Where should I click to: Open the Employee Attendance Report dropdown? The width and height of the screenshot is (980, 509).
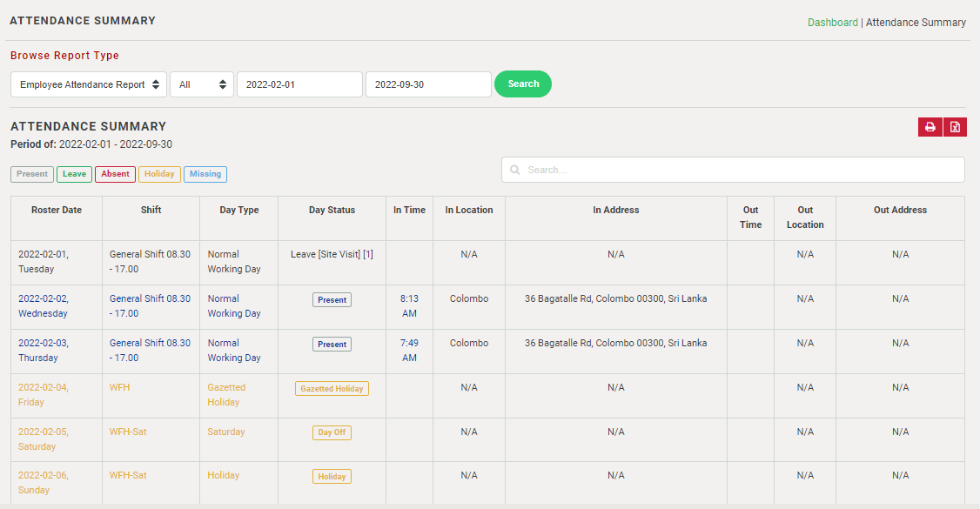pyautogui.click(x=89, y=84)
